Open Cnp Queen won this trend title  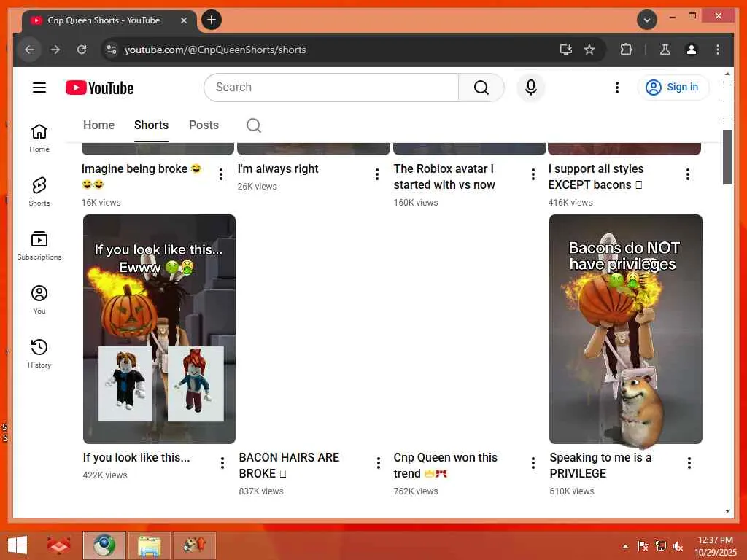click(445, 465)
